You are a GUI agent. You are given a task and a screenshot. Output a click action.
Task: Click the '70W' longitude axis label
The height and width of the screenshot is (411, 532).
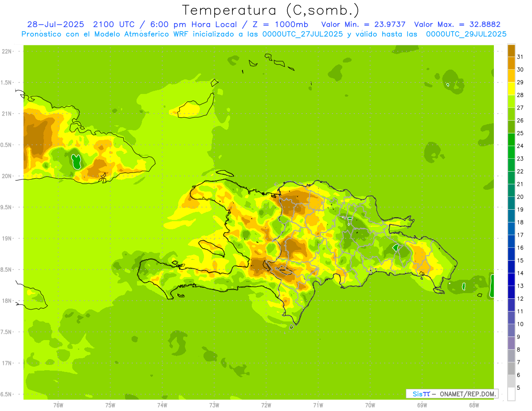point(370,405)
